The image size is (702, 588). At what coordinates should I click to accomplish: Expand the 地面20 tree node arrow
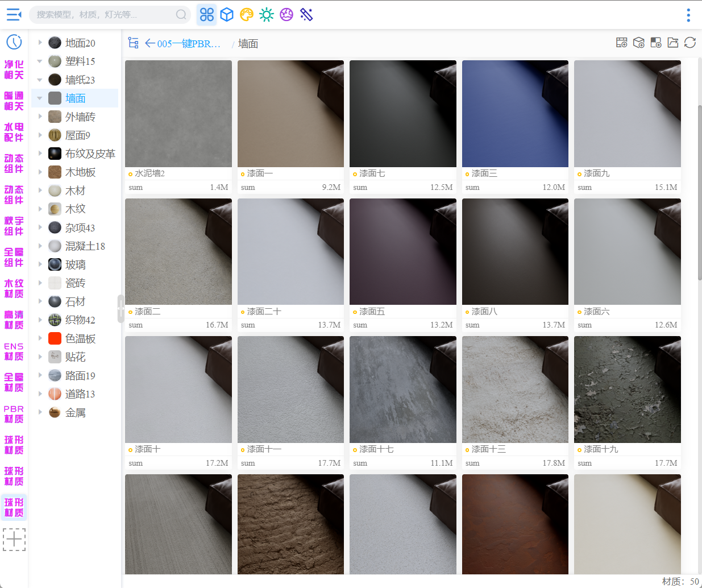coord(40,43)
